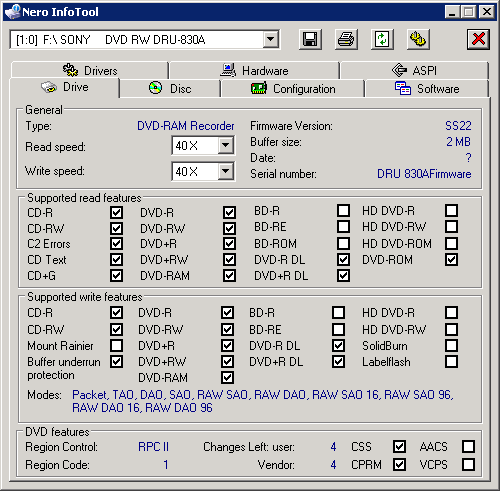Toggle CD Text read checkbox
The width and height of the screenshot is (500, 491).
point(116,259)
